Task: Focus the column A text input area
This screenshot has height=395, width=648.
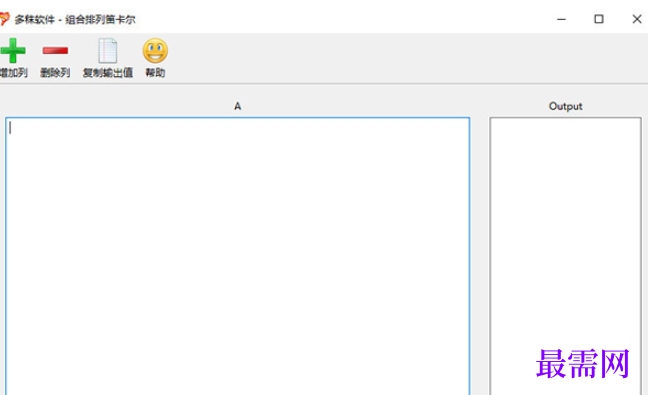Action: pos(238,256)
